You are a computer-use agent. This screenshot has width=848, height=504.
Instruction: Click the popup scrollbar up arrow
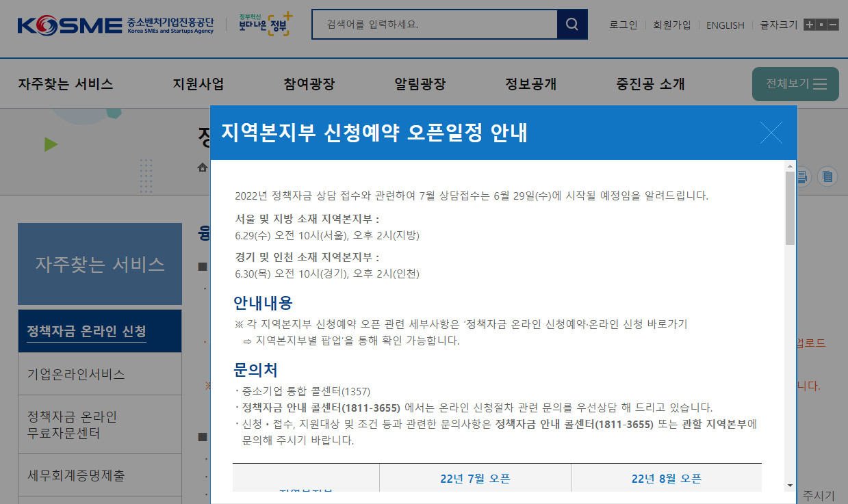[x=790, y=166]
